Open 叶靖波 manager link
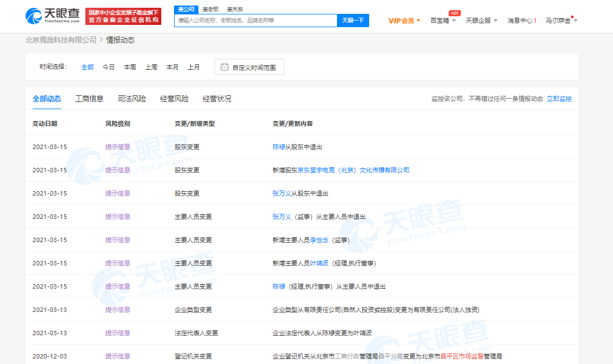 [x=319, y=263]
